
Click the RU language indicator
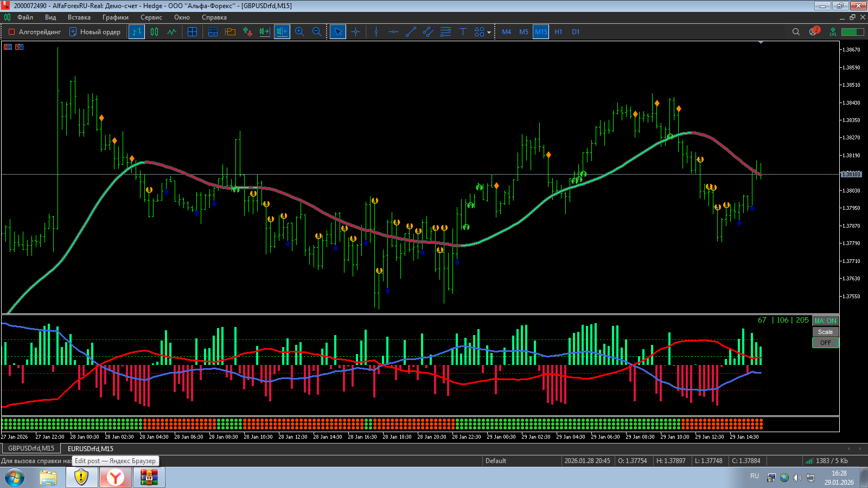(x=755, y=476)
